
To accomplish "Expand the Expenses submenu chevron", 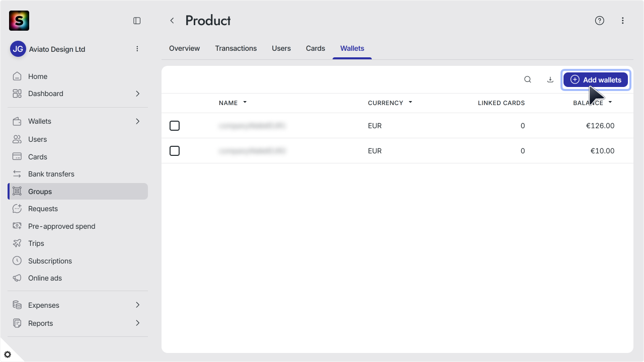I will (137, 305).
